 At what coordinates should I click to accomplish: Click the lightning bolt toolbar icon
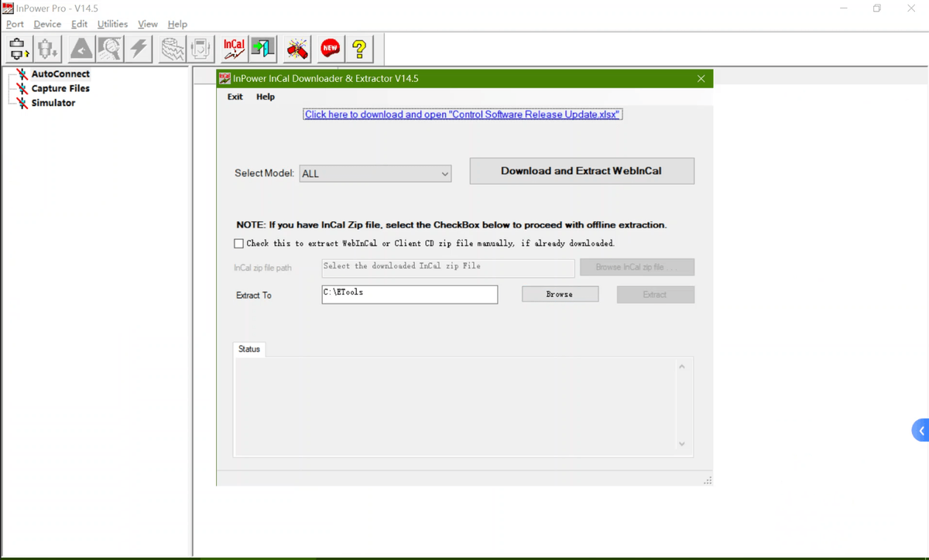(139, 49)
